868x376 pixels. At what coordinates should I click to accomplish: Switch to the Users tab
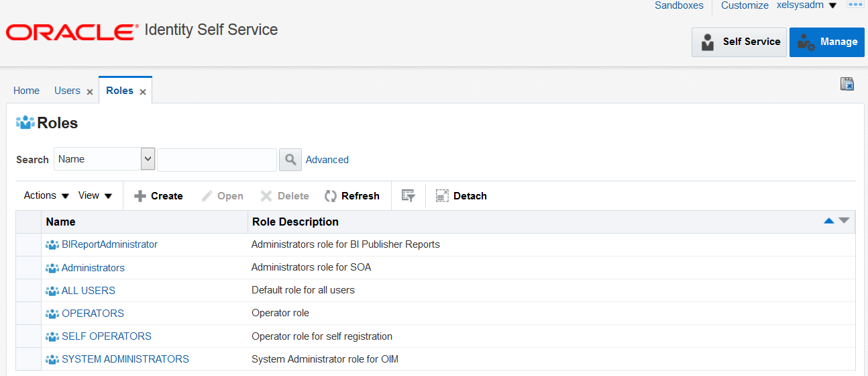[67, 91]
